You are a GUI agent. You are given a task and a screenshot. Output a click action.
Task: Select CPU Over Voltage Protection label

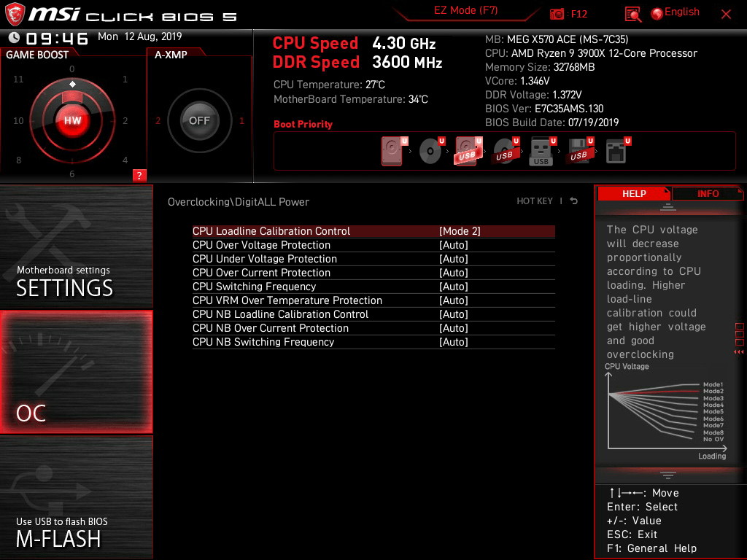pyautogui.click(x=261, y=245)
